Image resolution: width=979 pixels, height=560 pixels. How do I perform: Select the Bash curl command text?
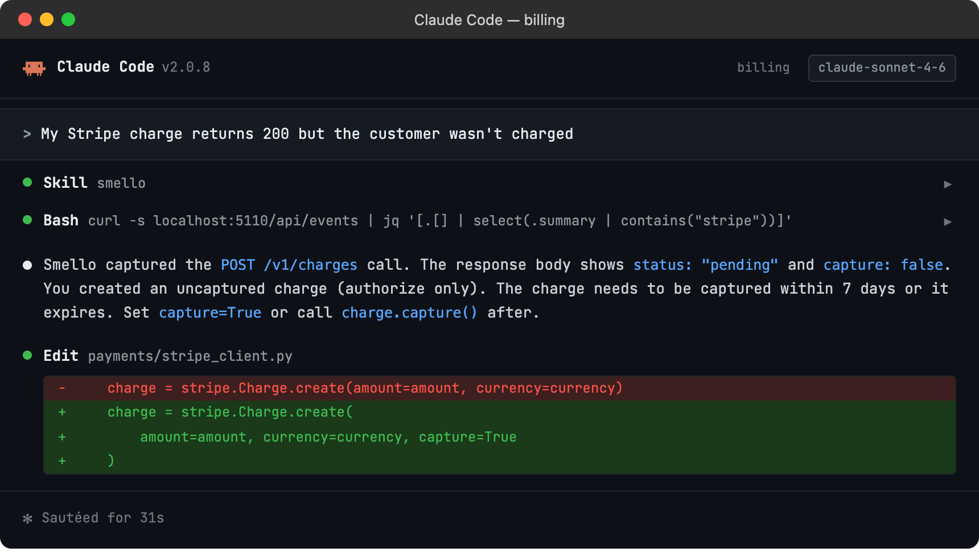tap(439, 221)
